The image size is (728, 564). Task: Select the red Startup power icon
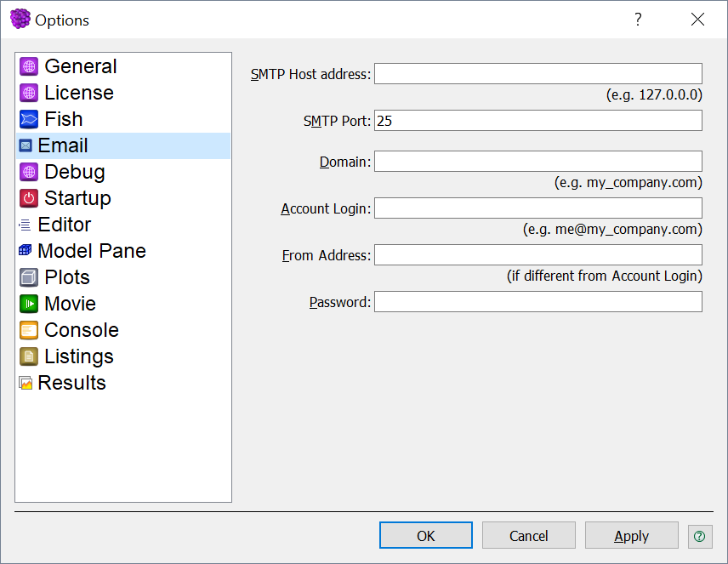point(29,198)
